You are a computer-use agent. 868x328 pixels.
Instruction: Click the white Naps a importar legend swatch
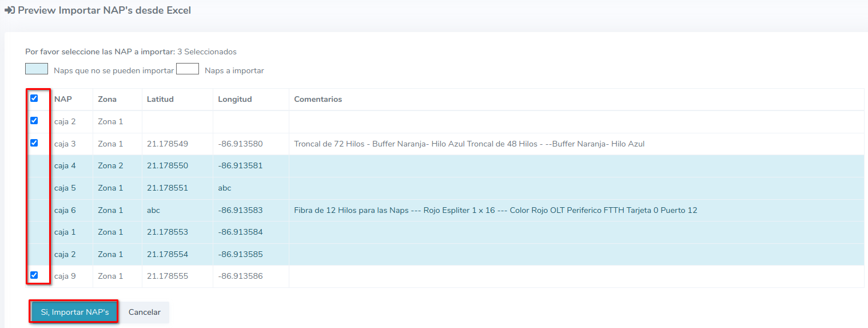point(187,69)
